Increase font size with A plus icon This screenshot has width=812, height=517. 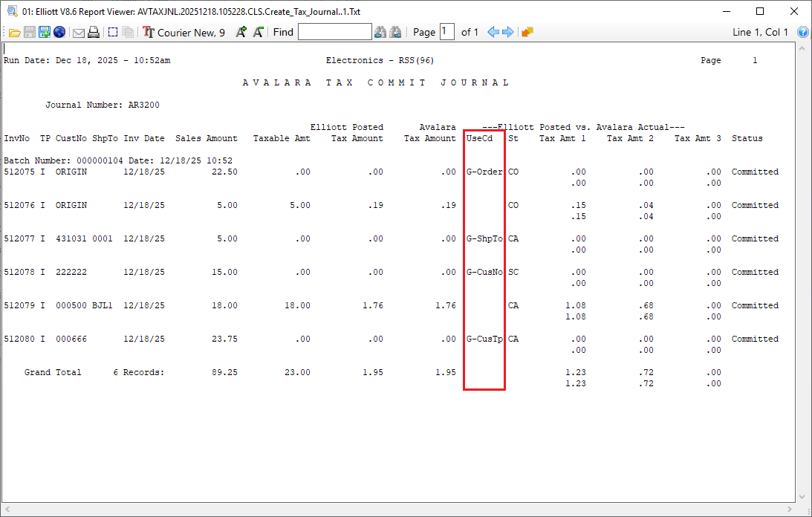coord(241,32)
